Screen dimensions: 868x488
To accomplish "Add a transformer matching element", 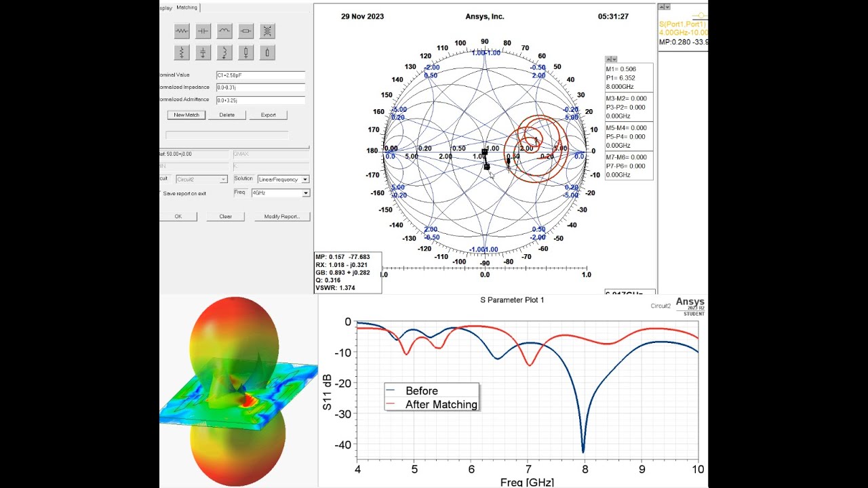I will (267, 30).
